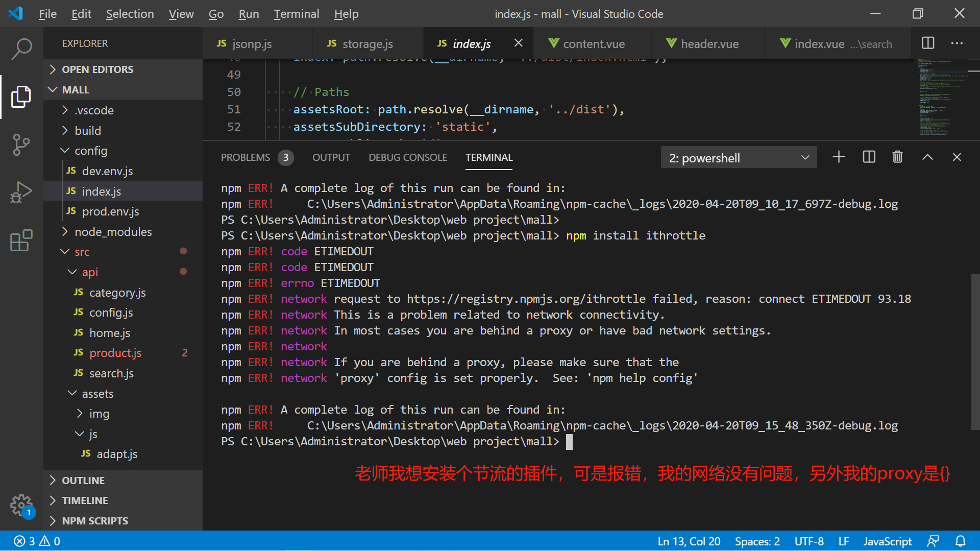Expand the .vscode folder

pos(123,110)
